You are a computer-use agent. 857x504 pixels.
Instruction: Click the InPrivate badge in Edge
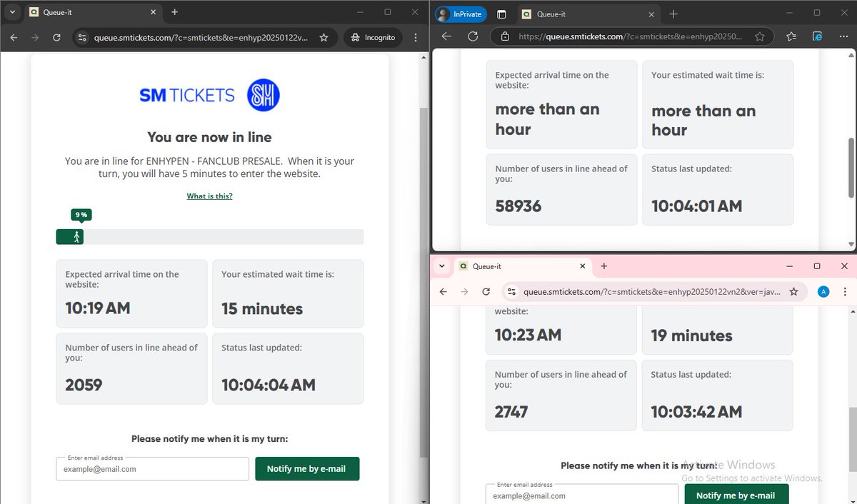461,14
